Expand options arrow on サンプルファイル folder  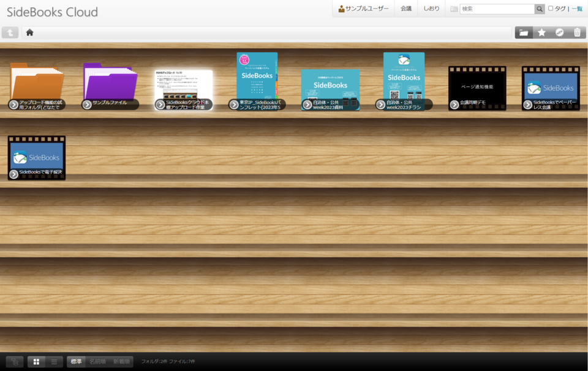point(87,105)
